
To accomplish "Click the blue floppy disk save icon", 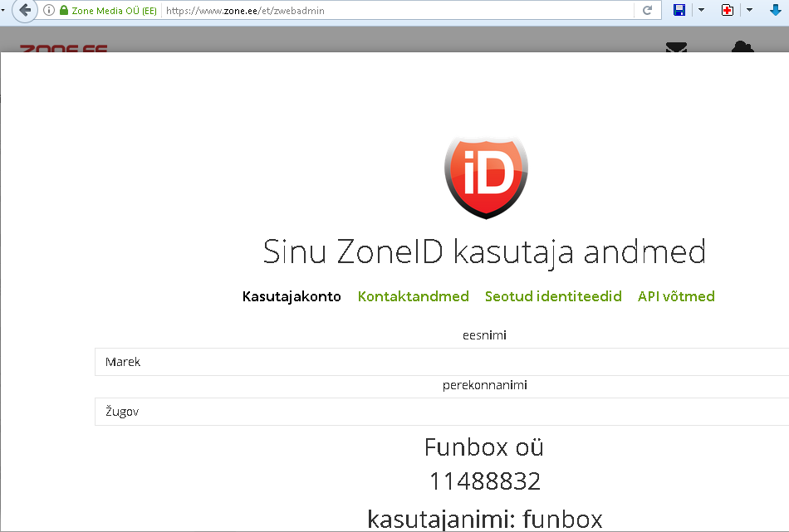I will [x=679, y=10].
